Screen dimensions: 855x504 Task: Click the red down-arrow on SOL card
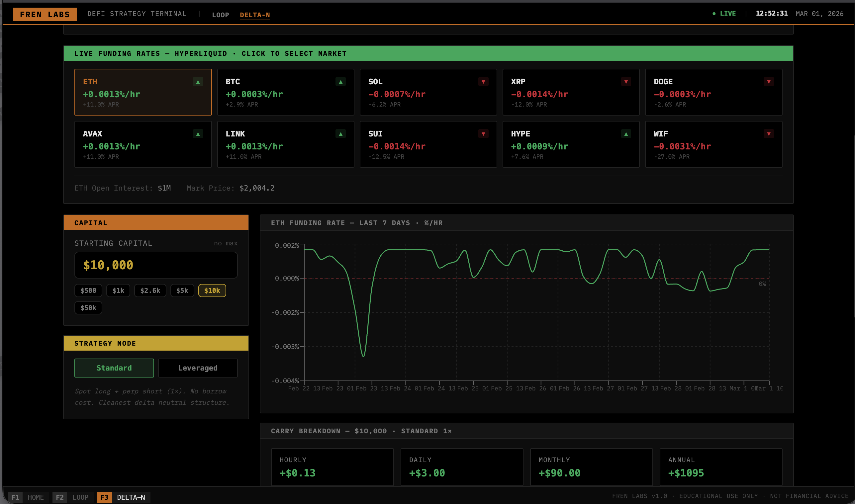[x=483, y=82]
